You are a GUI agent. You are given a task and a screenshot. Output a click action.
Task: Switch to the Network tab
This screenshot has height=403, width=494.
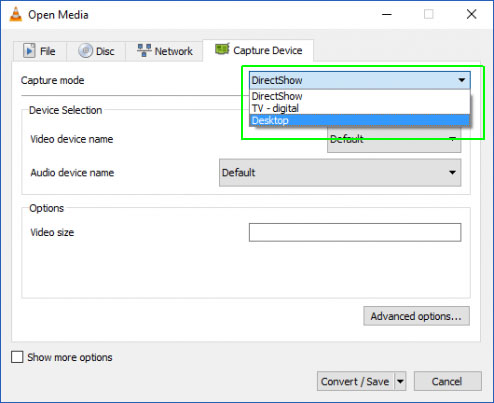coord(164,51)
